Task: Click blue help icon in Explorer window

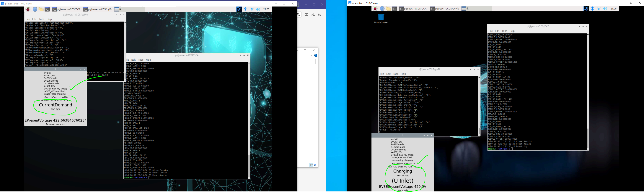Action: click(x=316, y=56)
